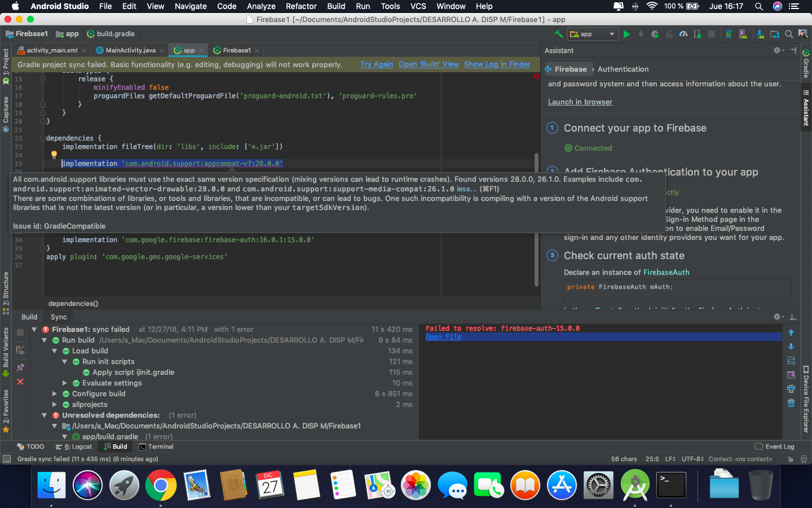Open the app run configuration dropdown

(x=593, y=34)
